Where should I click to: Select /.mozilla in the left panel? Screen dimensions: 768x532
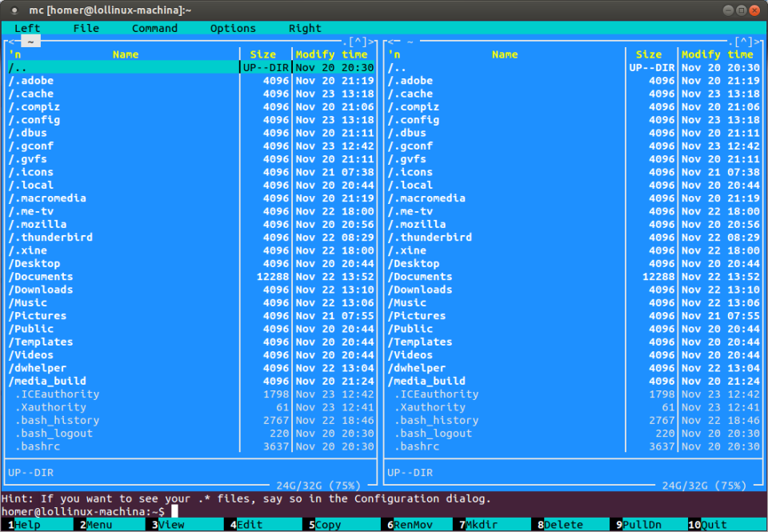[191, 224]
